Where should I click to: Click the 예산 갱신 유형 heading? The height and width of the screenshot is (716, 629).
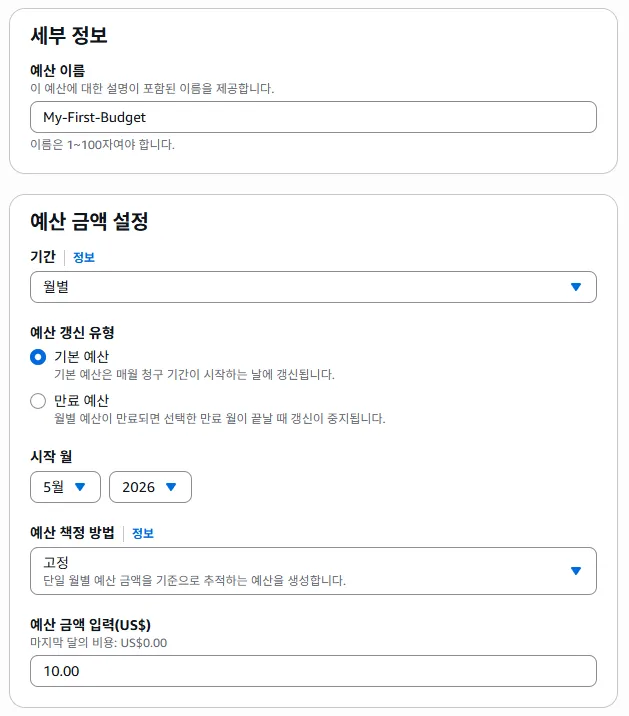(x=72, y=332)
